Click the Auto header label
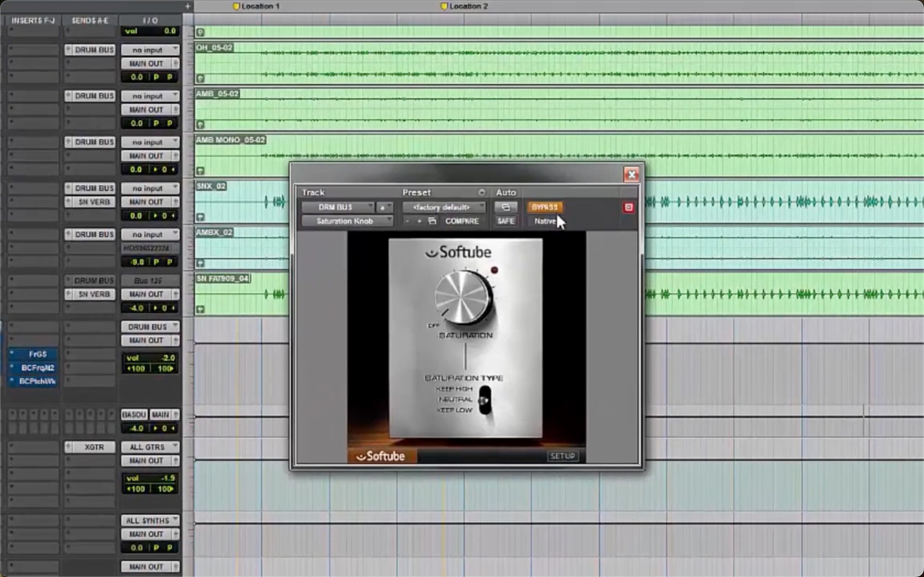924x577 pixels. (506, 192)
